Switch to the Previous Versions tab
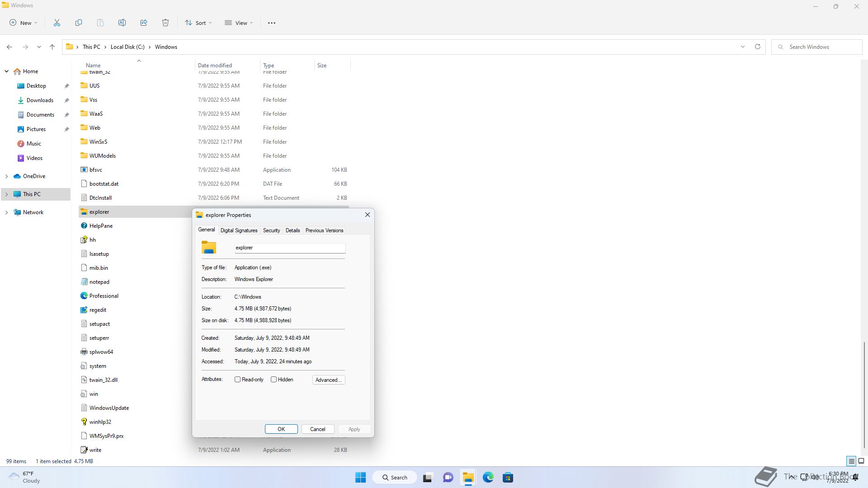The height and width of the screenshot is (488, 868). coord(324,230)
